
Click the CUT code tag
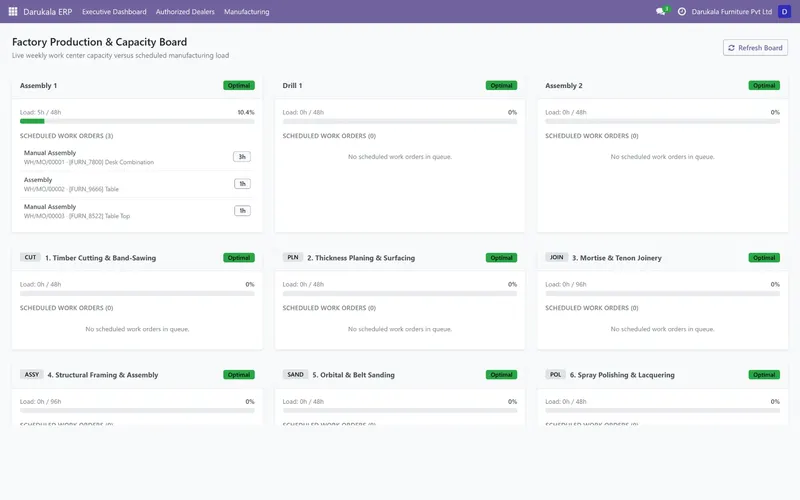[x=31, y=258]
